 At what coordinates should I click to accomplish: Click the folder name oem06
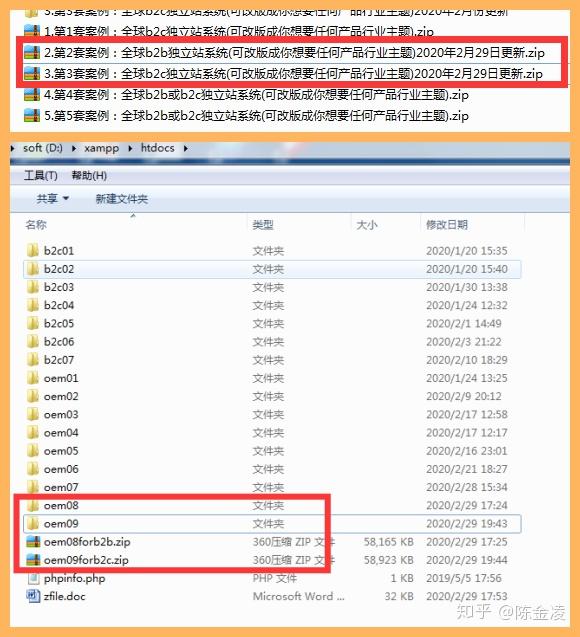61,469
